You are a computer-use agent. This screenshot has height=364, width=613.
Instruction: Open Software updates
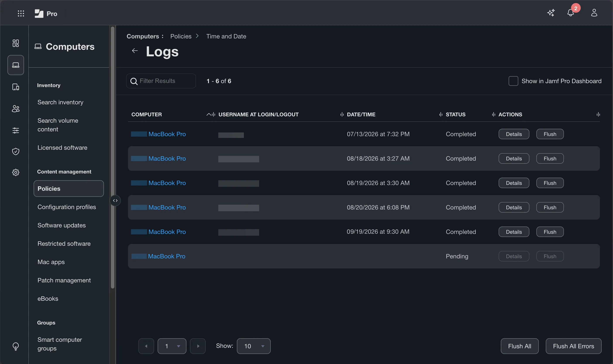coord(62,225)
